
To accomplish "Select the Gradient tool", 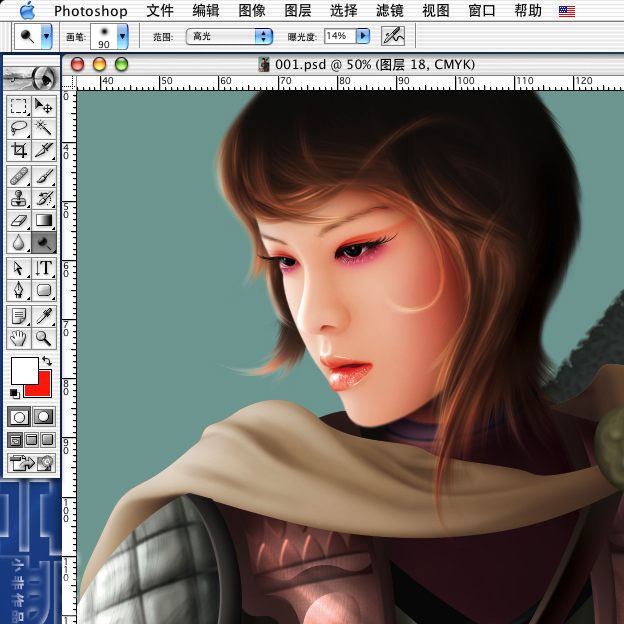I will click(44, 220).
